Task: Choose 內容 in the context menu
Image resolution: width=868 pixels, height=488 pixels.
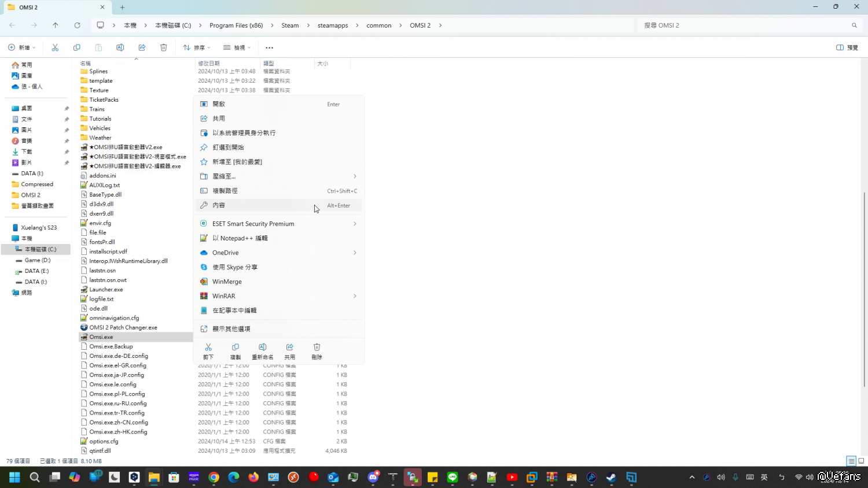Action: point(279,205)
